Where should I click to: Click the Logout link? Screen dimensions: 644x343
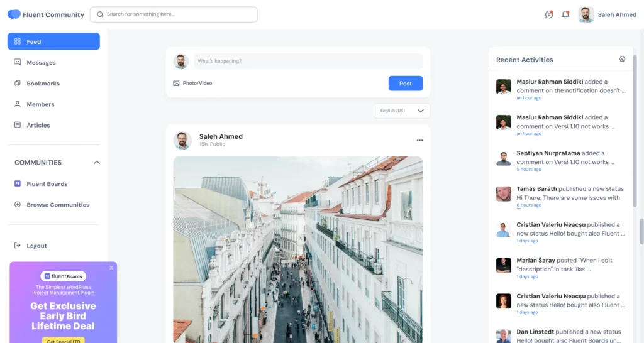pyautogui.click(x=36, y=246)
